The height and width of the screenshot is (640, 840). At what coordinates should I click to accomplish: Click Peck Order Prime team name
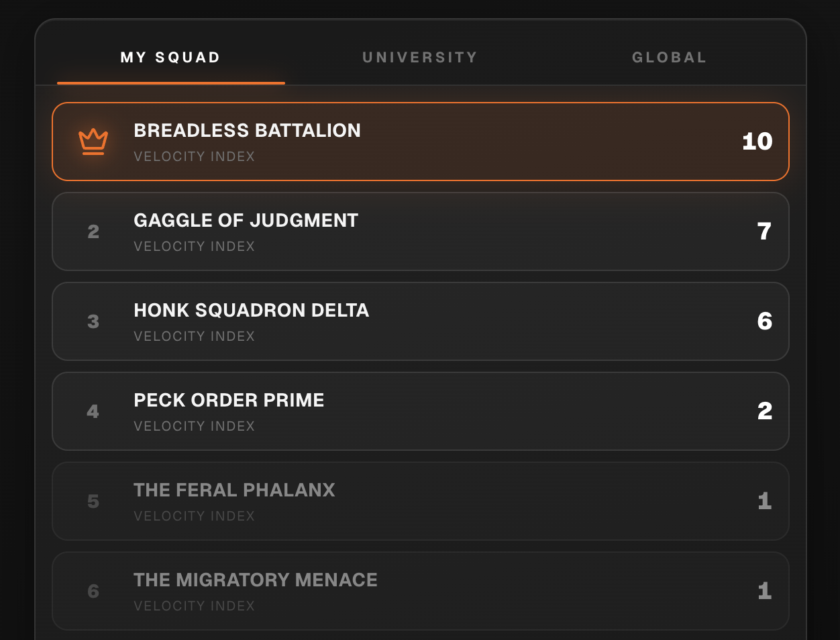click(229, 400)
